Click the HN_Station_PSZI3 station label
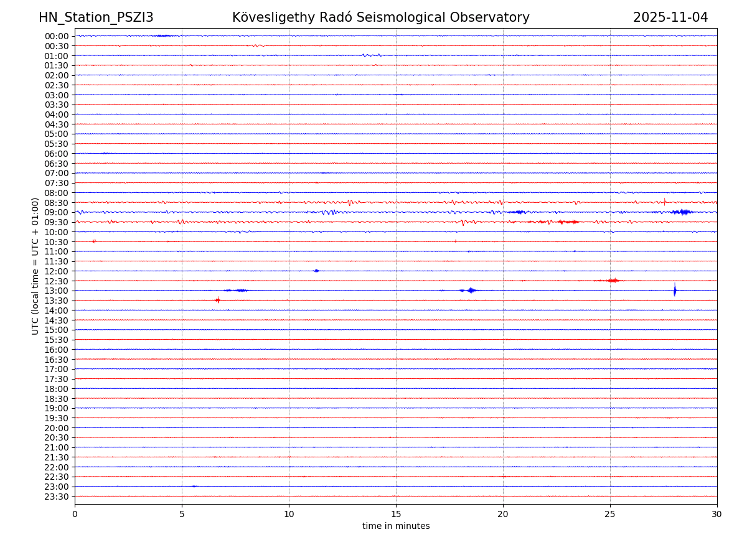This screenshot has height=560, width=747. (x=96, y=17)
